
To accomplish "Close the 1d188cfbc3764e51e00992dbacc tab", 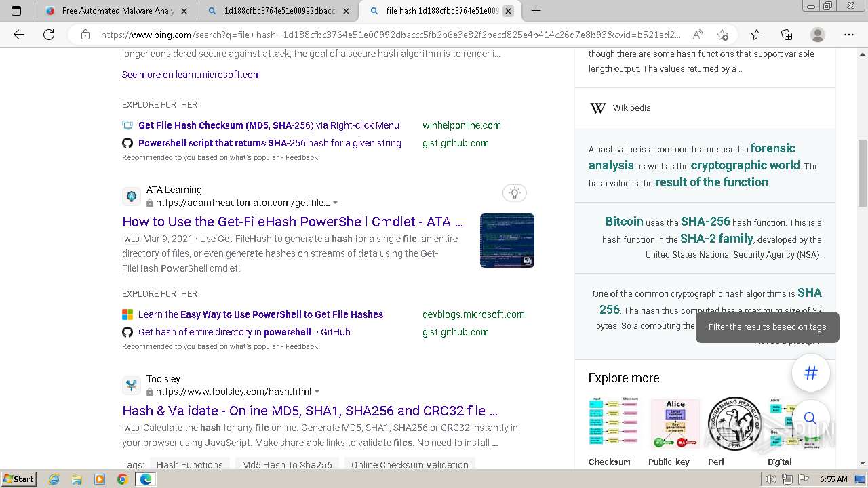I will [347, 11].
